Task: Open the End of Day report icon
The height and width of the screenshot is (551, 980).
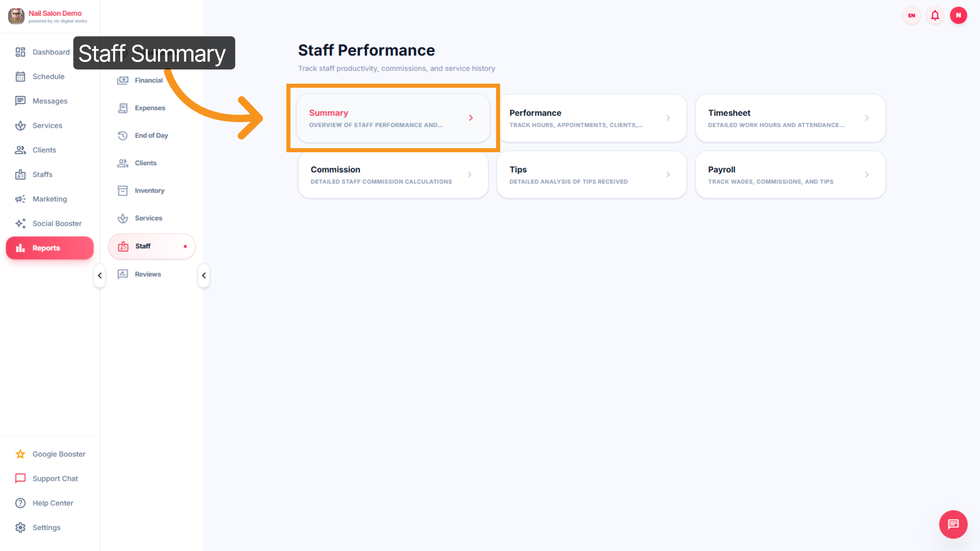Action: pyautogui.click(x=122, y=135)
